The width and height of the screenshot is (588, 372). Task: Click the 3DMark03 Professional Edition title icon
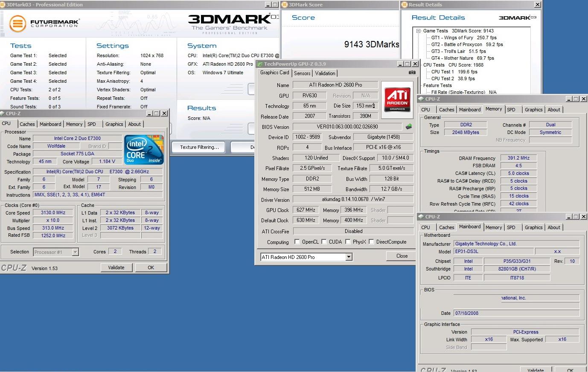[x=3, y=5]
